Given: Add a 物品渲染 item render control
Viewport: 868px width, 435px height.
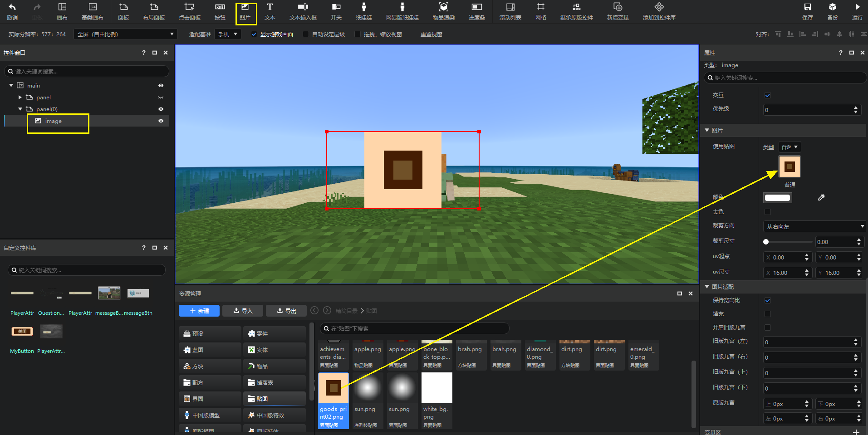Looking at the screenshot, I should 444,11.
